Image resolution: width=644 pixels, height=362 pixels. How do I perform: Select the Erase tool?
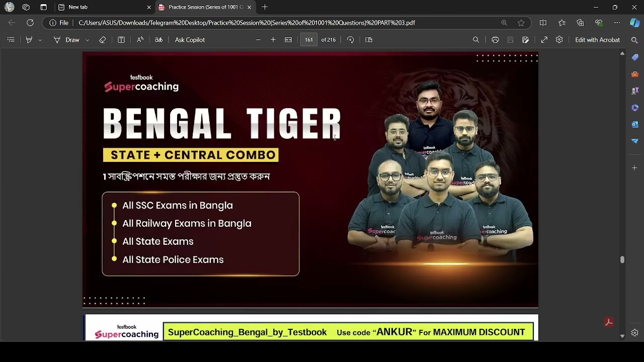click(x=103, y=40)
